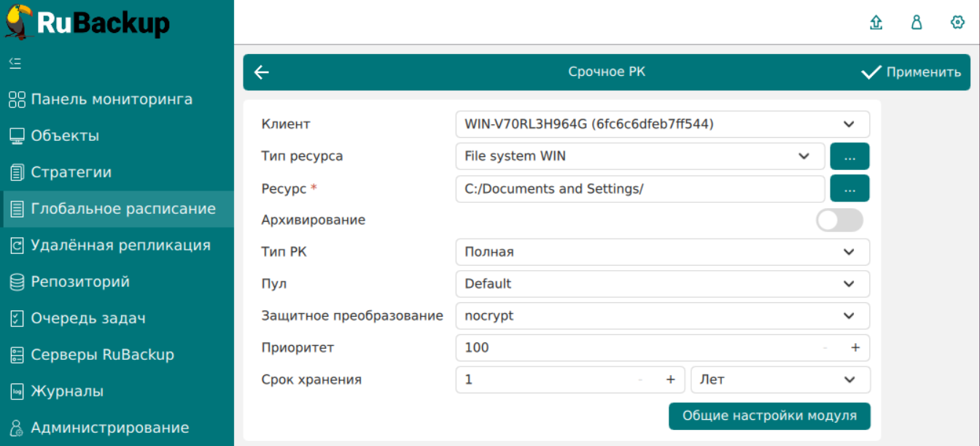Increase Приоритет value with plus
Image resolution: width=980 pixels, height=446 pixels.
(855, 348)
